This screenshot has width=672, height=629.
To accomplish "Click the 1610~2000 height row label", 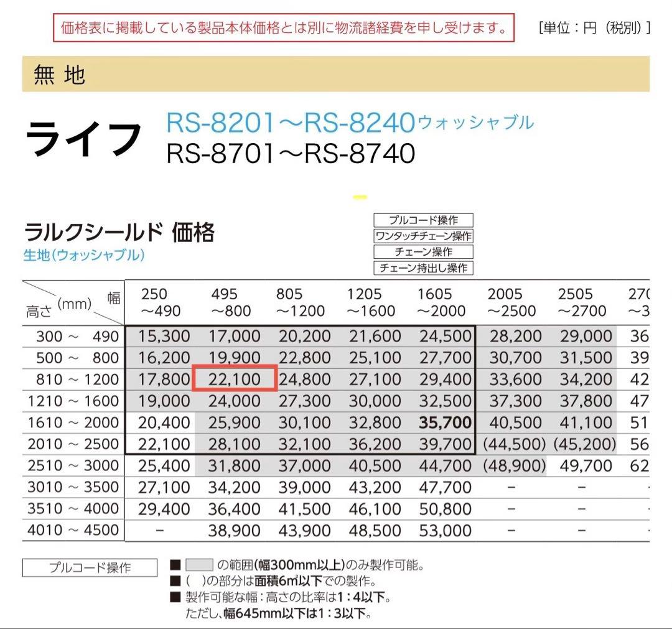I will click(73, 422).
